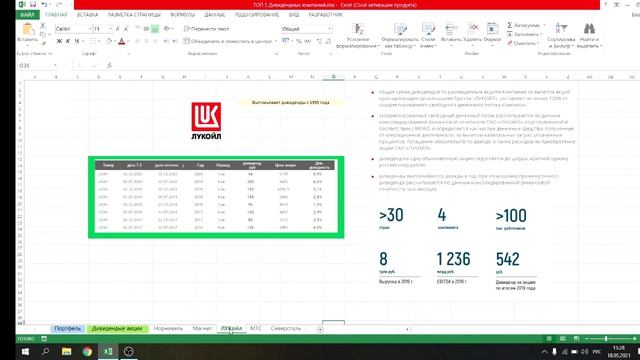Open the Дивидендные акции sheet tab

(x=117, y=329)
